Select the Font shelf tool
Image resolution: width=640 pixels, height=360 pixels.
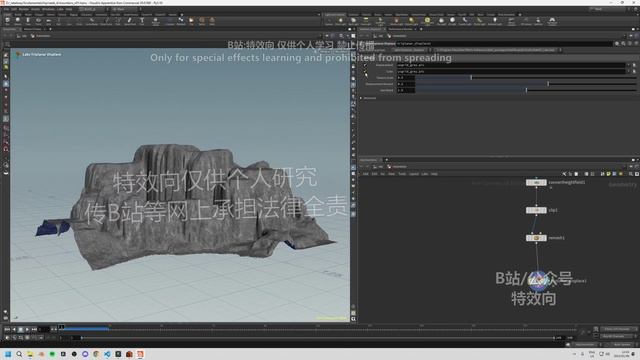[142, 21]
